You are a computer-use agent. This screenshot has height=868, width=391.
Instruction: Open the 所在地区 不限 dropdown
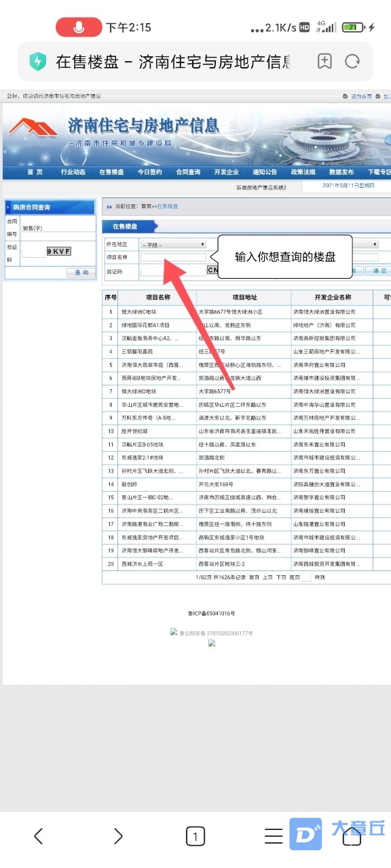173,244
